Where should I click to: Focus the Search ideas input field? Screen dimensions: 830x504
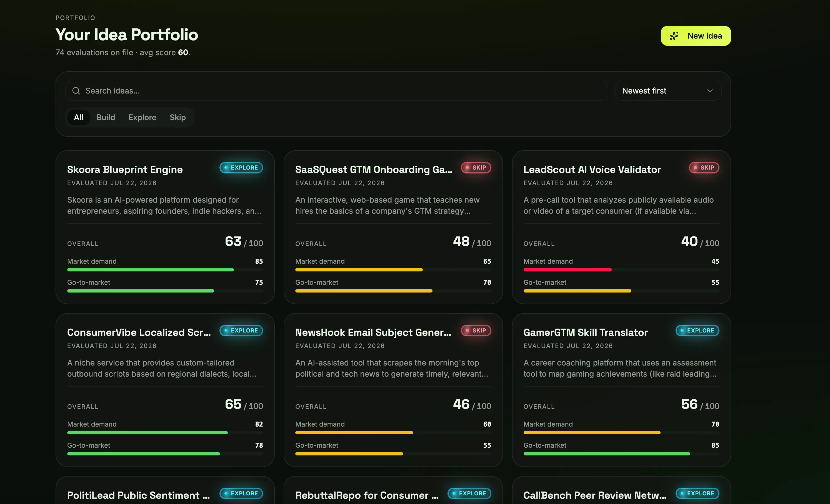336,91
